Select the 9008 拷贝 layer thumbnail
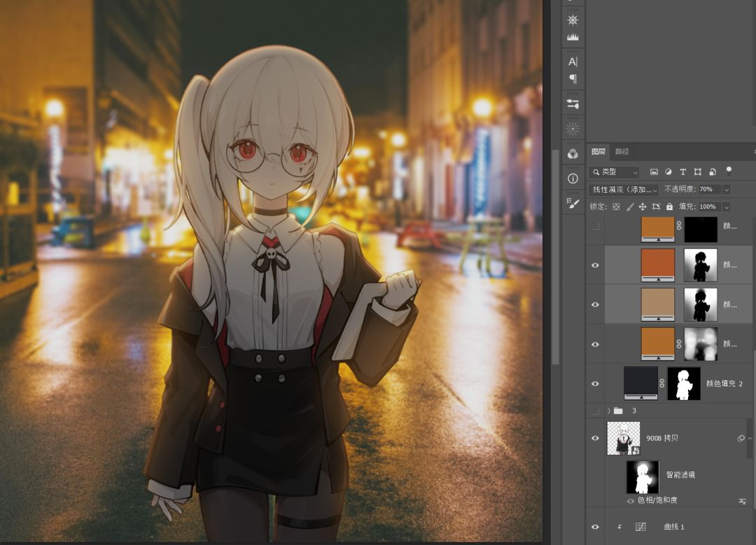This screenshot has width=756, height=545. [623, 438]
